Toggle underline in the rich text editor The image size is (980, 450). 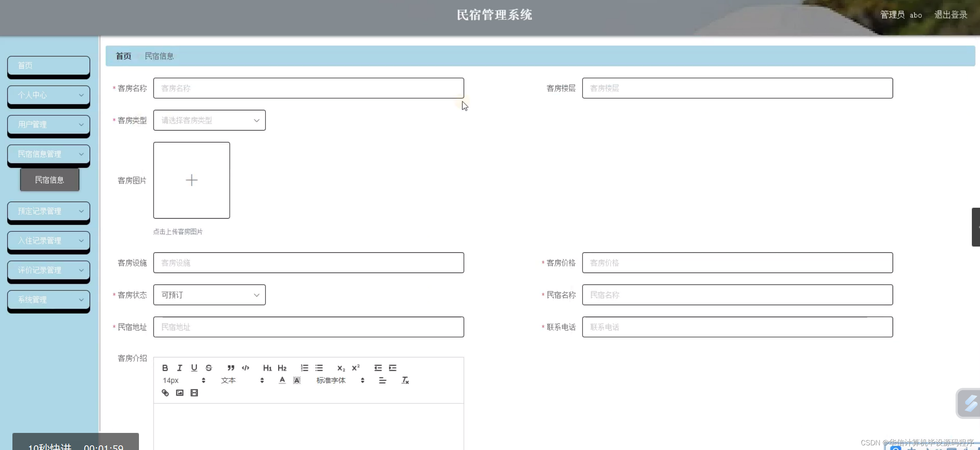pos(194,368)
